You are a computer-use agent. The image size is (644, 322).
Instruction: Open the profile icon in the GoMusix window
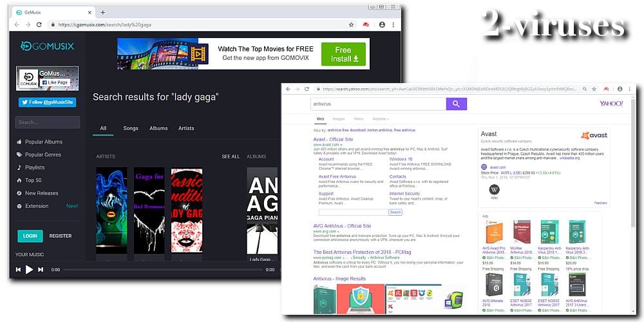382,24
